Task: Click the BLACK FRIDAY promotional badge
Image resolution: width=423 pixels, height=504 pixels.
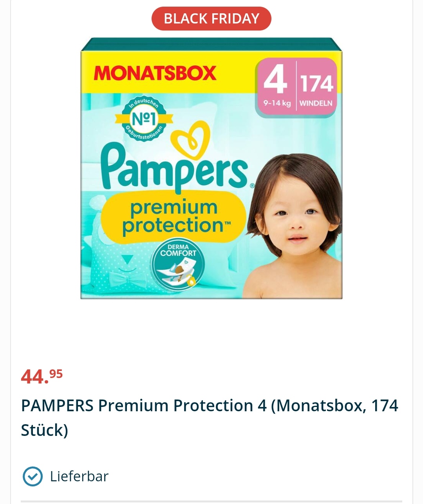Action: tap(211, 19)
